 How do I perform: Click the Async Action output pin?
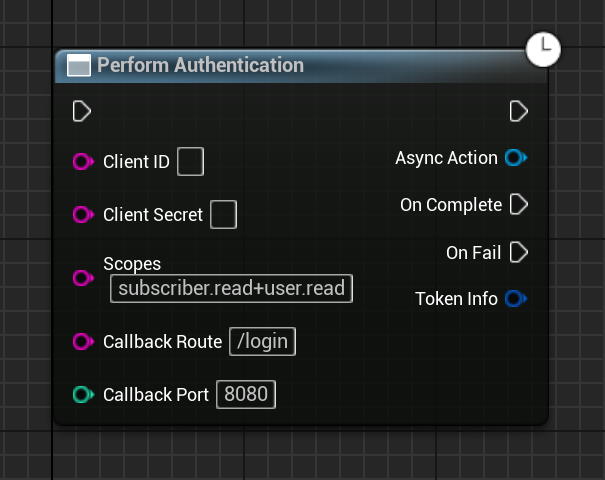(516, 158)
